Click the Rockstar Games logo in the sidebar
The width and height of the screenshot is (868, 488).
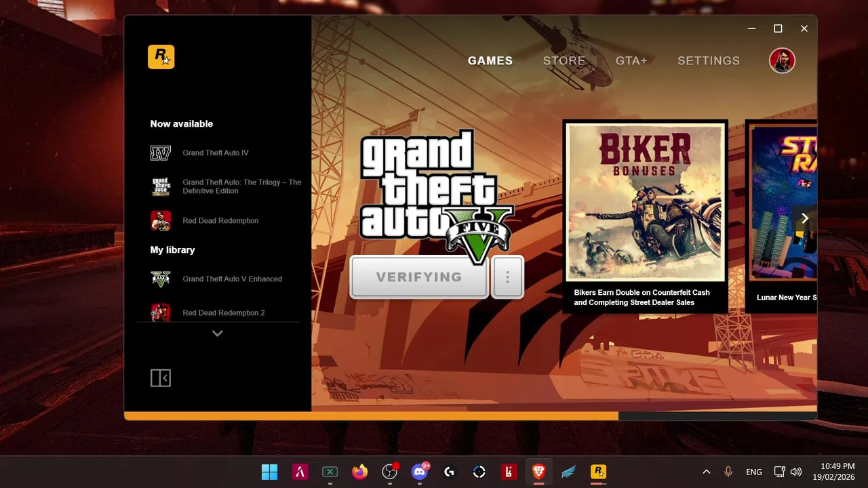161,57
